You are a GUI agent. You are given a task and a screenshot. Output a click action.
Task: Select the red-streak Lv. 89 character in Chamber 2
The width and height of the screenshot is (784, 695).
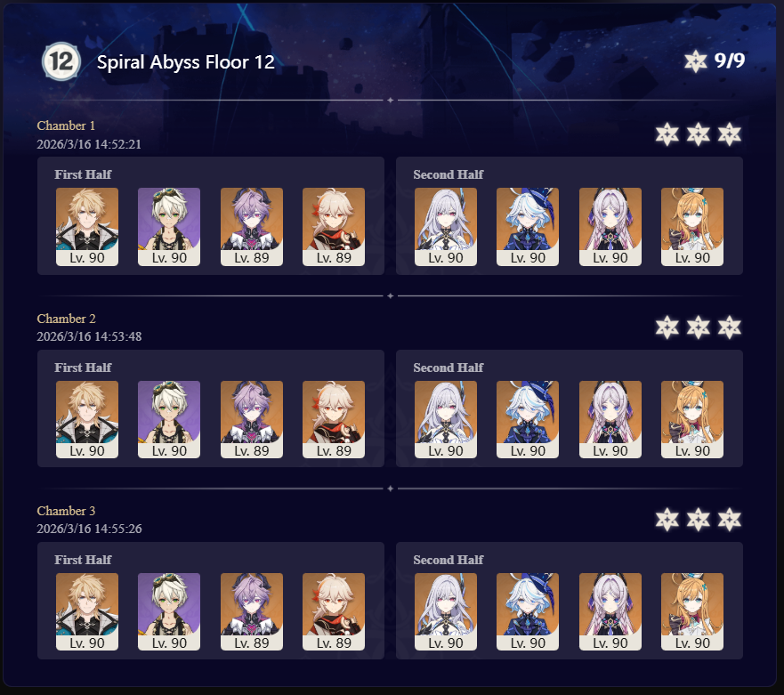tap(334, 419)
